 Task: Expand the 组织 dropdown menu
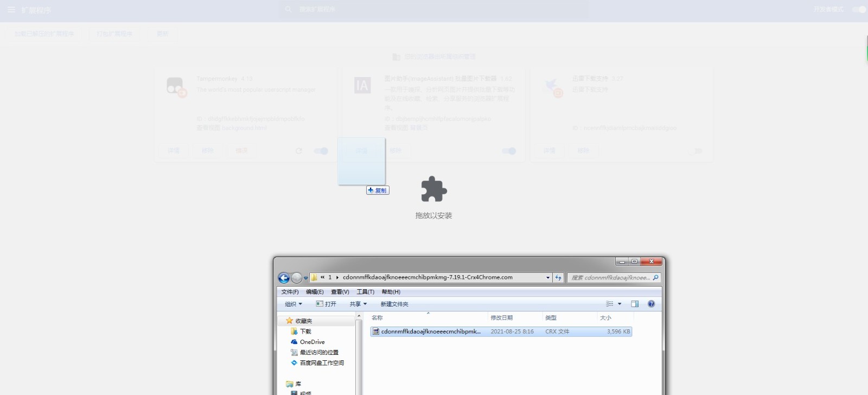(x=293, y=304)
